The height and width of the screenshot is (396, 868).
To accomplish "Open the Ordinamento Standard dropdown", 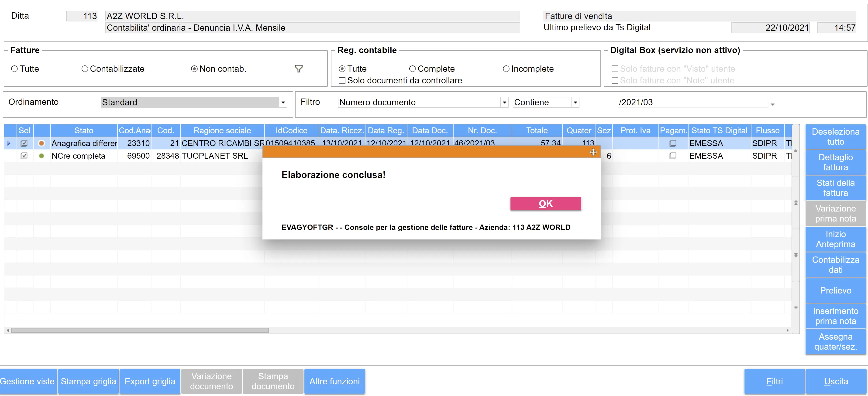I will point(283,102).
